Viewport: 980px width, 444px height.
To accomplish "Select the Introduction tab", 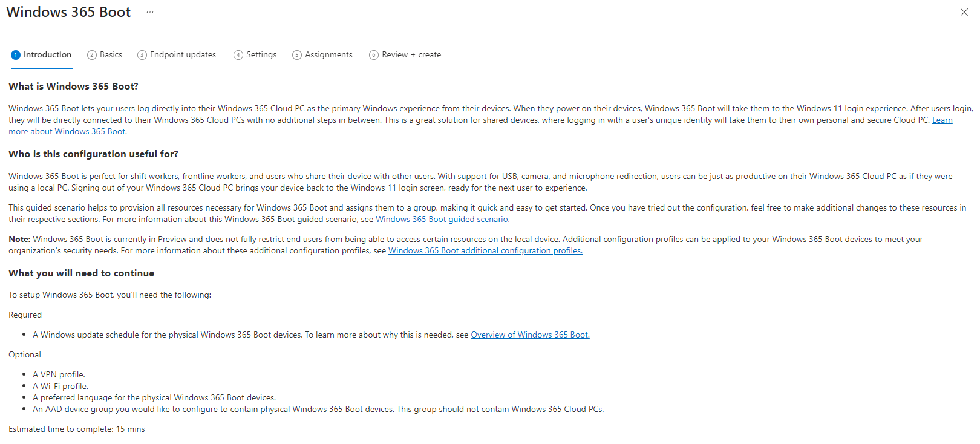I will pos(41,55).
